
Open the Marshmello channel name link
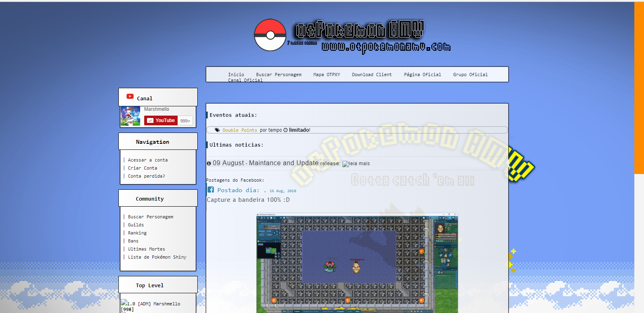[157, 109]
